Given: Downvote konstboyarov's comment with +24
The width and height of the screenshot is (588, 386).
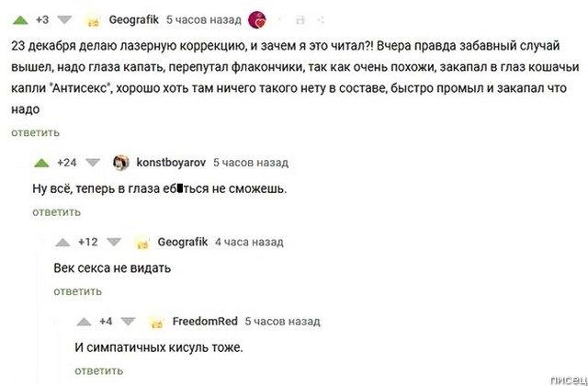Looking at the screenshot, I should 92,163.
